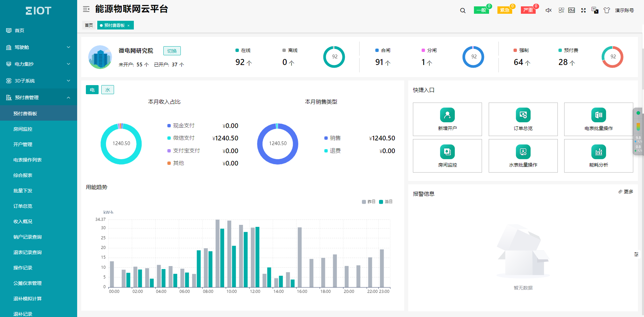Switch to the 首页 tab
Image resolution: width=644 pixels, height=317 pixels.
[x=89, y=25]
